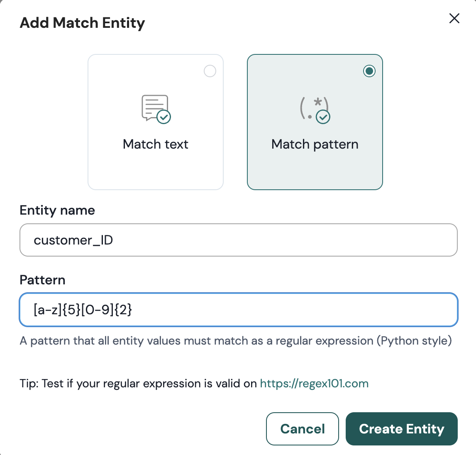
Task: Click the https://regex101.com hyperlink
Action: pos(314,383)
